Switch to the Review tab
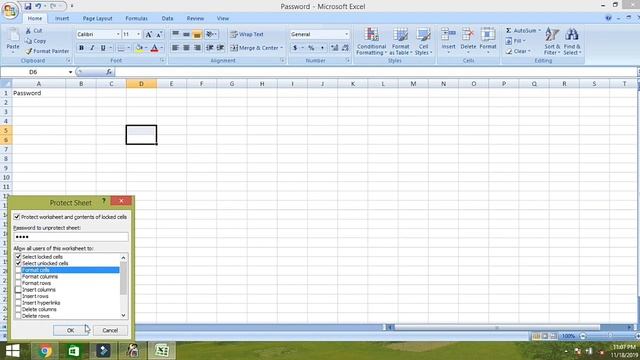 click(x=195, y=18)
